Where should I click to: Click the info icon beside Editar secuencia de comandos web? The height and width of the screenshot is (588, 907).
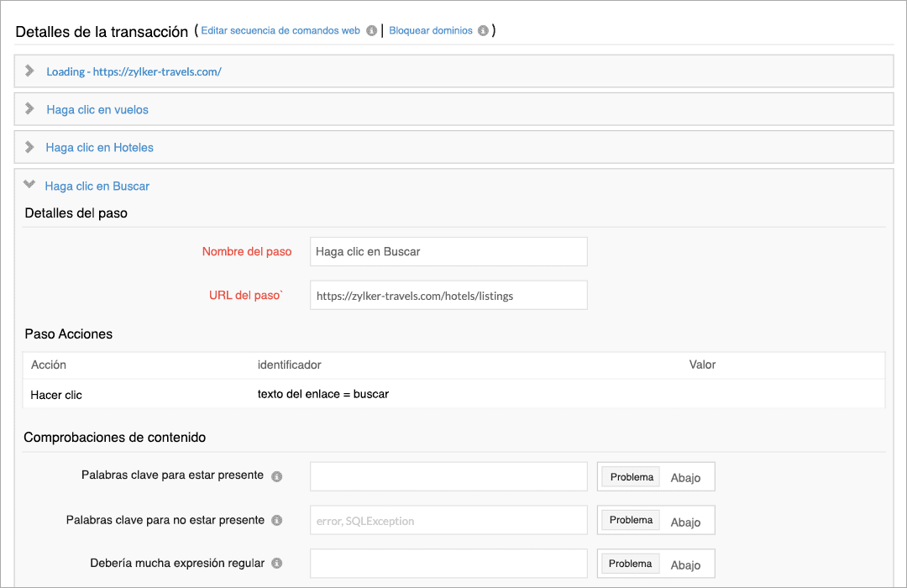click(x=371, y=29)
